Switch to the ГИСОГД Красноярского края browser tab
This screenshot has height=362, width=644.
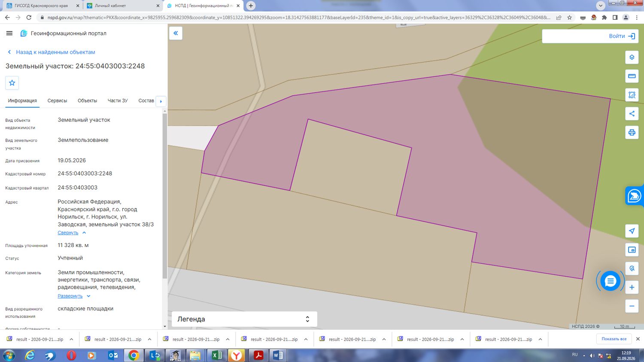[x=42, y=6]
